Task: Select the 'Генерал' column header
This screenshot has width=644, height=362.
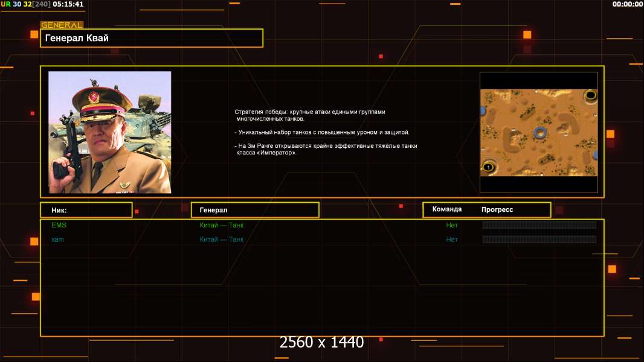Action: coord(255,210)
